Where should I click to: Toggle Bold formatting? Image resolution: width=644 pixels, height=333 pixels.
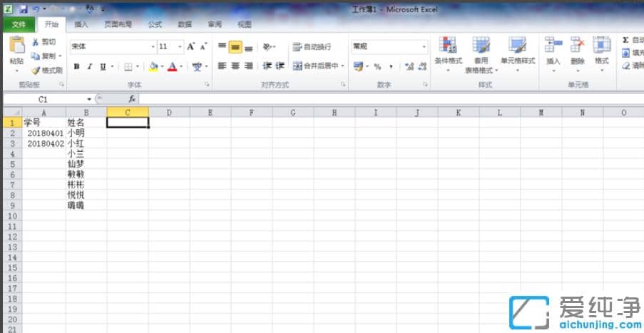click(76, 66)
